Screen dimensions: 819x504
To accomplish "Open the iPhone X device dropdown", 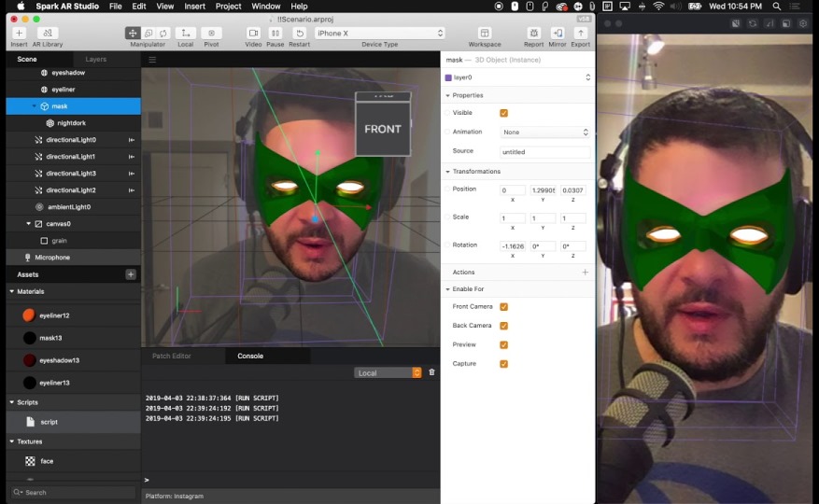I will point(379,34).
